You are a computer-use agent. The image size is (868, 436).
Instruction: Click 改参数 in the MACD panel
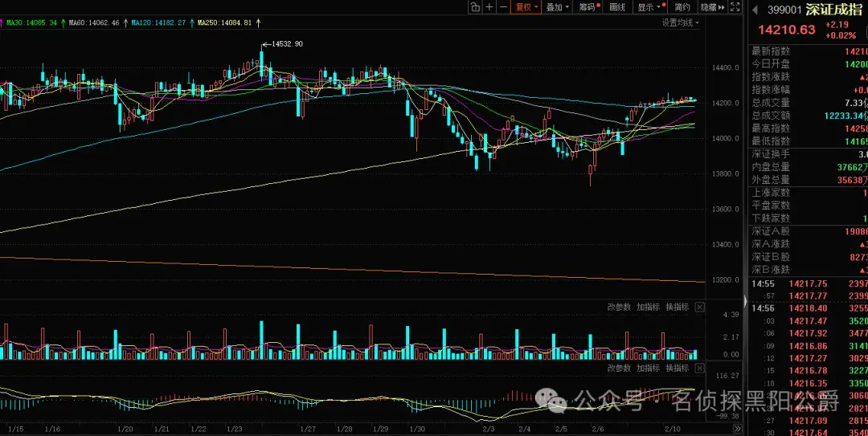pos(619,368)
